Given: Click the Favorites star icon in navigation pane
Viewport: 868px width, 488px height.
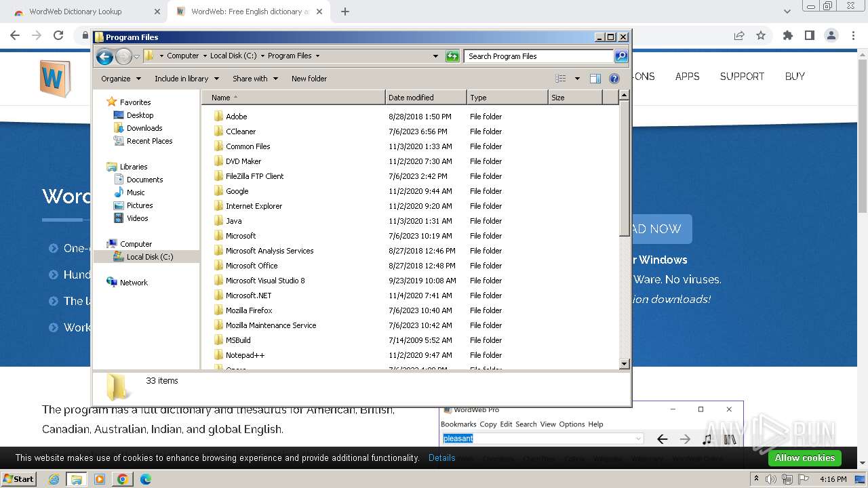Looking at the screenshot, I should point(112,102).
